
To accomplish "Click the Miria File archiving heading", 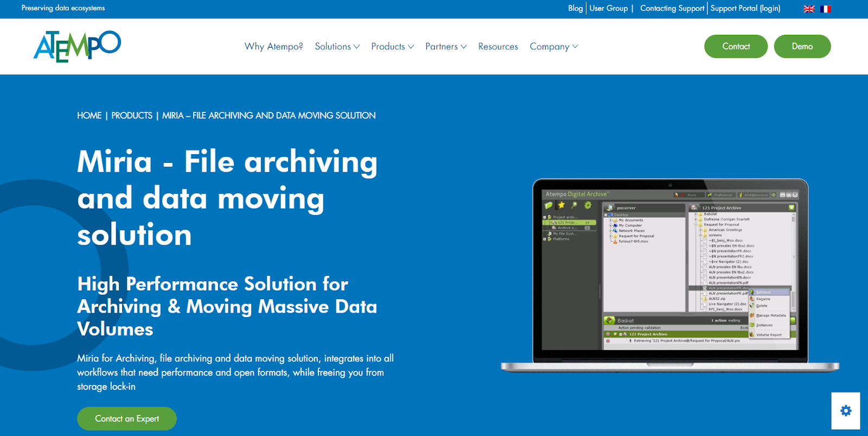I will pyautogui.click(x=227, y=198).
